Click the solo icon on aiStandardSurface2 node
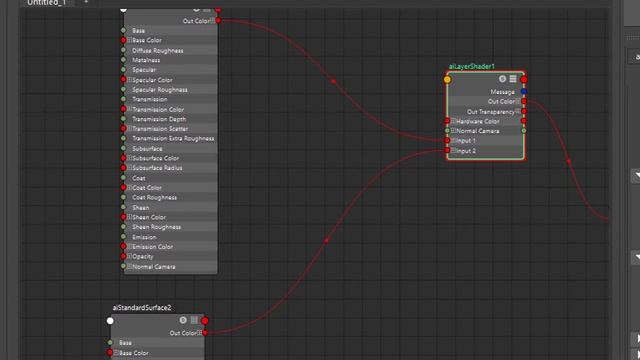Screen dimensions: 640x360 coord(183,320)
